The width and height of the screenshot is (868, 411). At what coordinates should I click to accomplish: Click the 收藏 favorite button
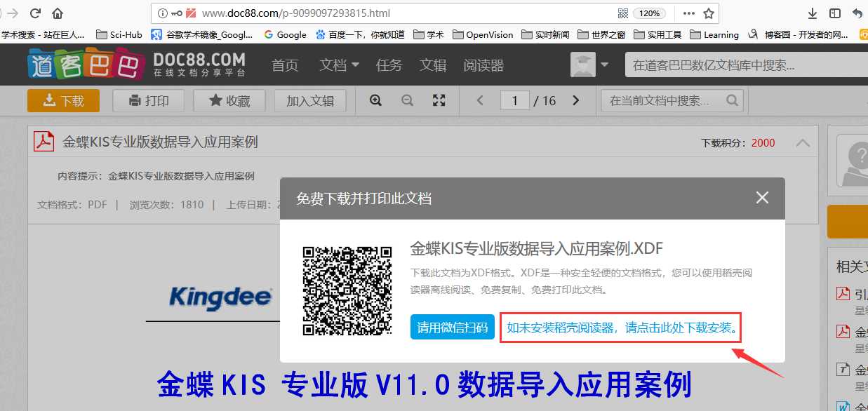click(x=229, y=101)
